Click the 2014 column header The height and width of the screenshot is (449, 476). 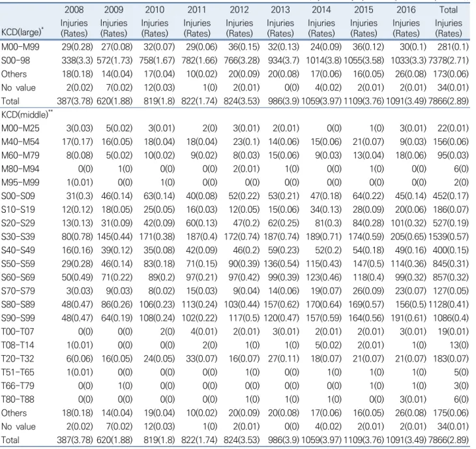tap(321, 10)
